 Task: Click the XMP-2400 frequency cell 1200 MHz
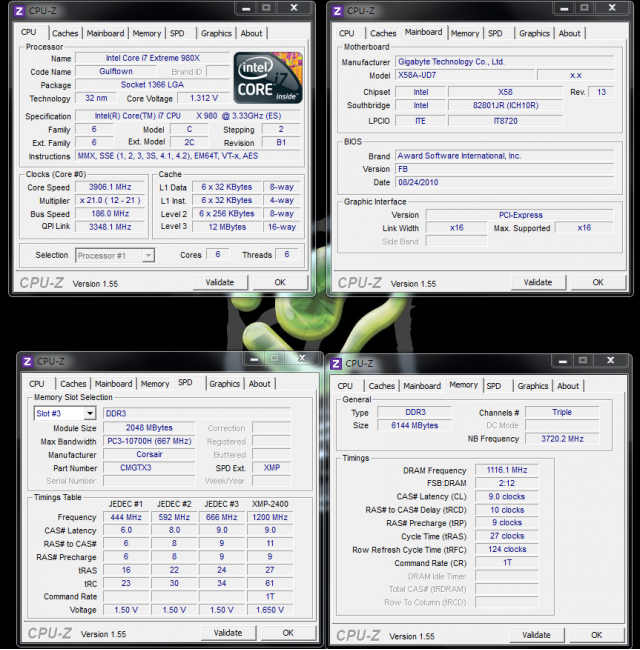(270, 517)
